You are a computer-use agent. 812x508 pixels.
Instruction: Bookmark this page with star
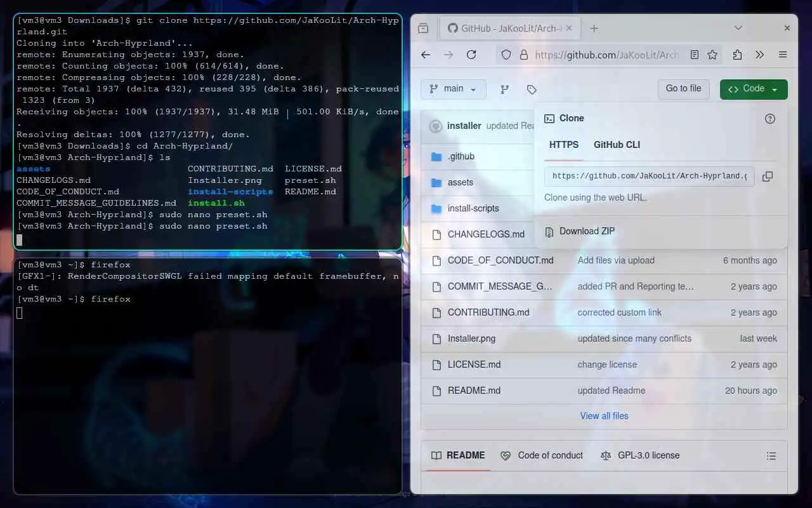click(712, 55)
